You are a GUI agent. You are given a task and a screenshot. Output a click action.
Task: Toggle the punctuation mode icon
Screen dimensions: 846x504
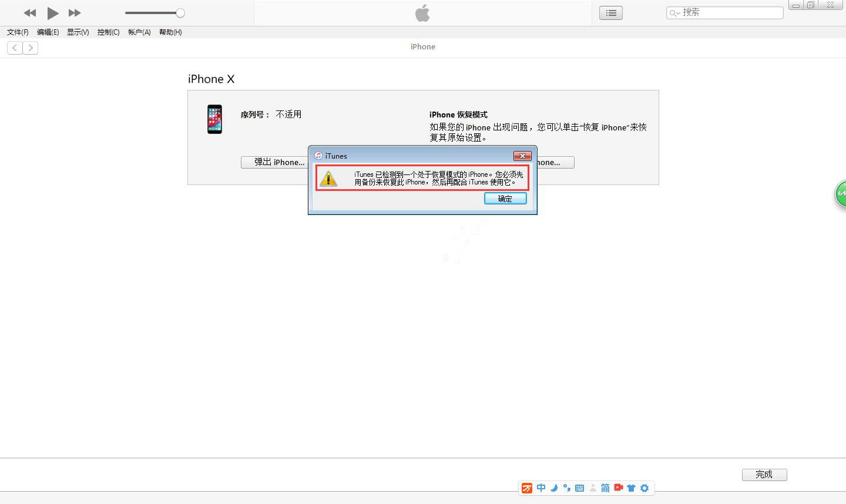point(566,488)
